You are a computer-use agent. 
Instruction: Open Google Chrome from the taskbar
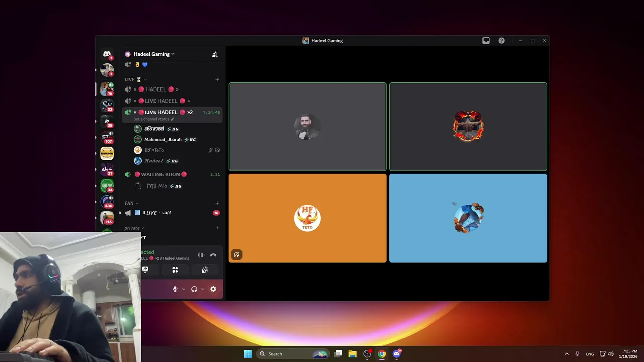click(382, 354)
